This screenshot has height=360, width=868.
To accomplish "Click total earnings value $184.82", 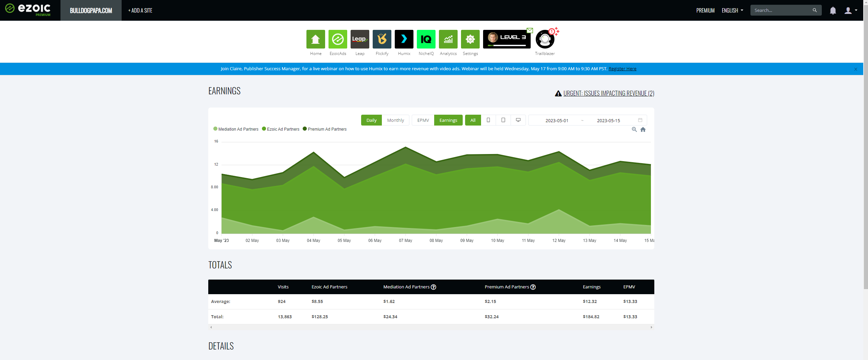I will click(x=591, y=317).
